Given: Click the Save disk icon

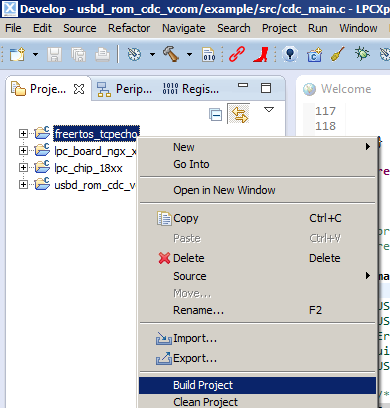Looking at the screenshot, I should pos(54,54).
